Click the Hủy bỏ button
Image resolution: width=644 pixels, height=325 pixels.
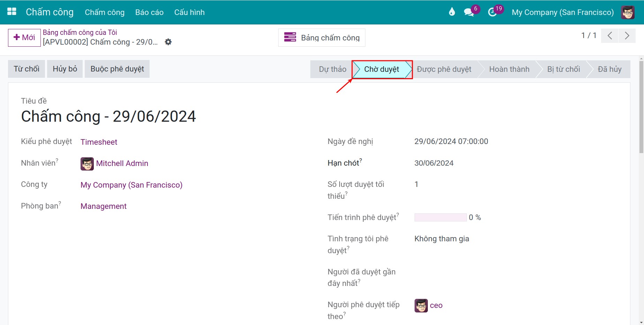pos(65,69)
